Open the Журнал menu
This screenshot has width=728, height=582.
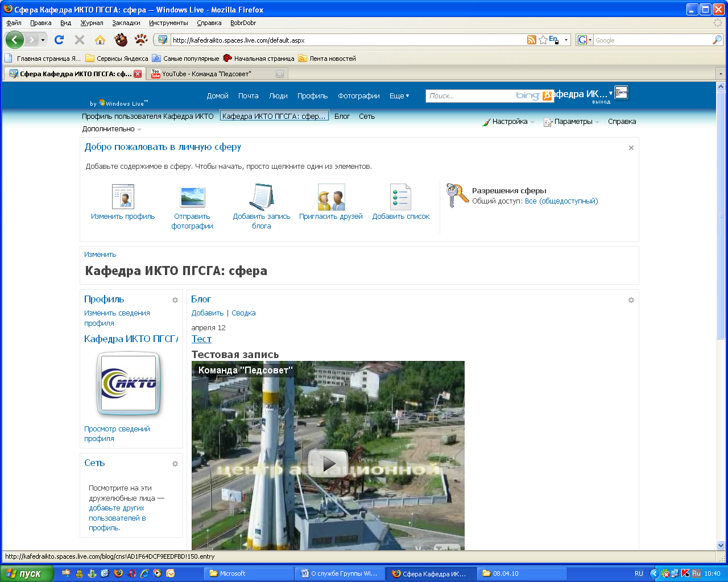point(92,23)
